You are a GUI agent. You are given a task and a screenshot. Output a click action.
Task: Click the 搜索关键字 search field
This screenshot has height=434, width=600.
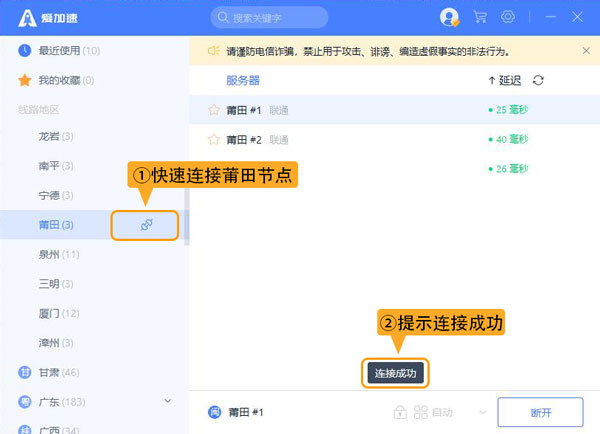coord(270,18)
